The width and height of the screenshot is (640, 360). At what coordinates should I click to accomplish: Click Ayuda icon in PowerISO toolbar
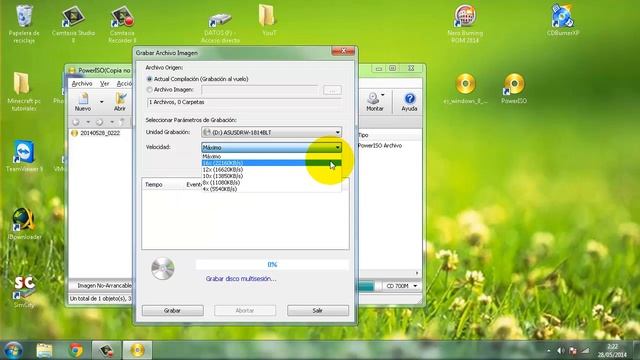coord(409,102)
